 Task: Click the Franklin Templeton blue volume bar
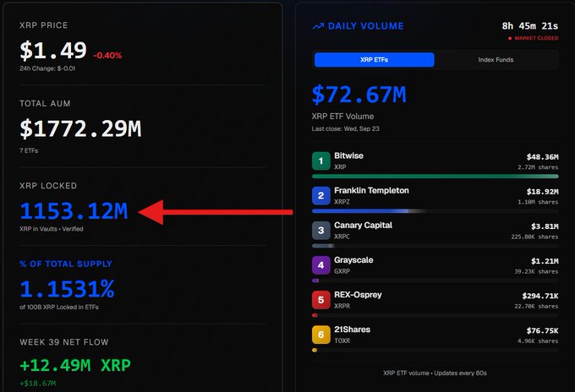click(x=369, y=211)
